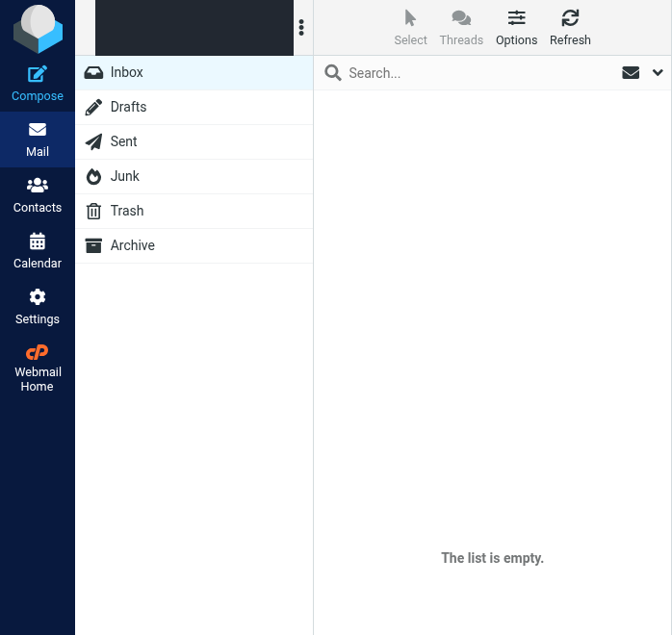Open the Mail section
The image size is (672, 635).
tap(38, 140)
